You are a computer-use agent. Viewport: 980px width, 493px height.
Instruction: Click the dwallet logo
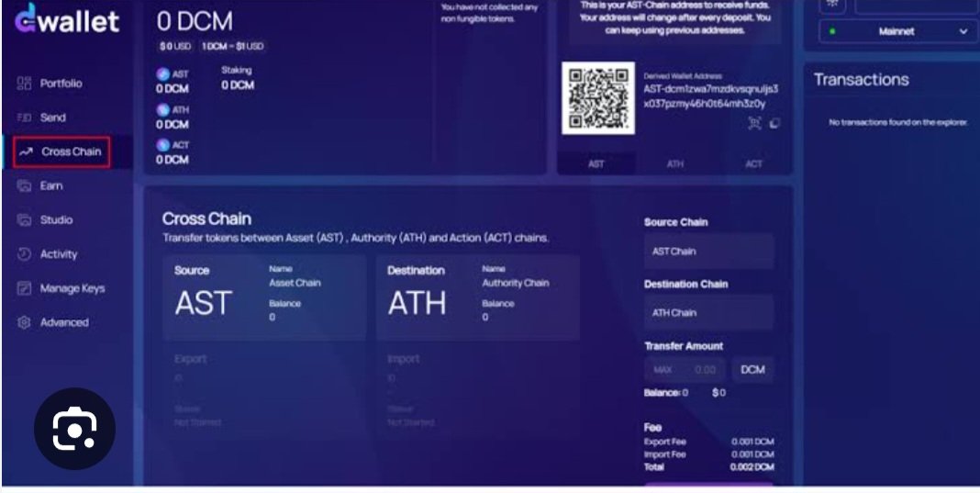coord(67,18)
